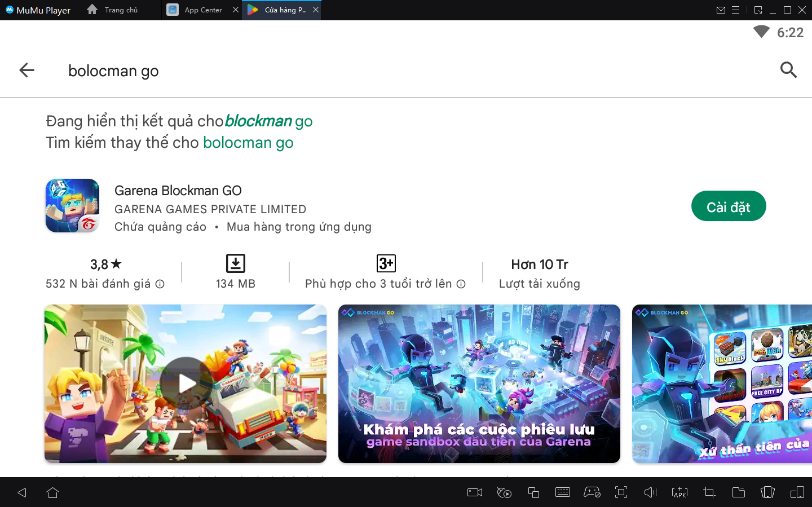The height and width of the screenshot is (507, 812).
Task: Click info icon beside age rating text
Action: pos(461,284)
